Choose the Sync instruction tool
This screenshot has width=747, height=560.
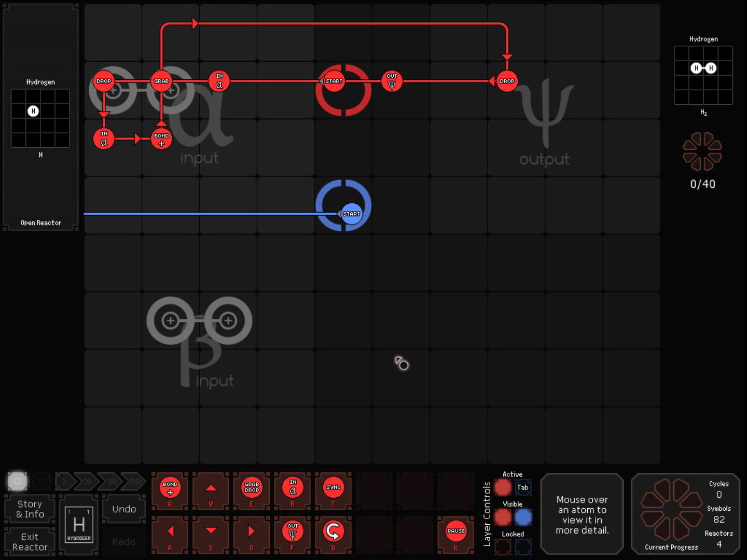pos(333,488)
